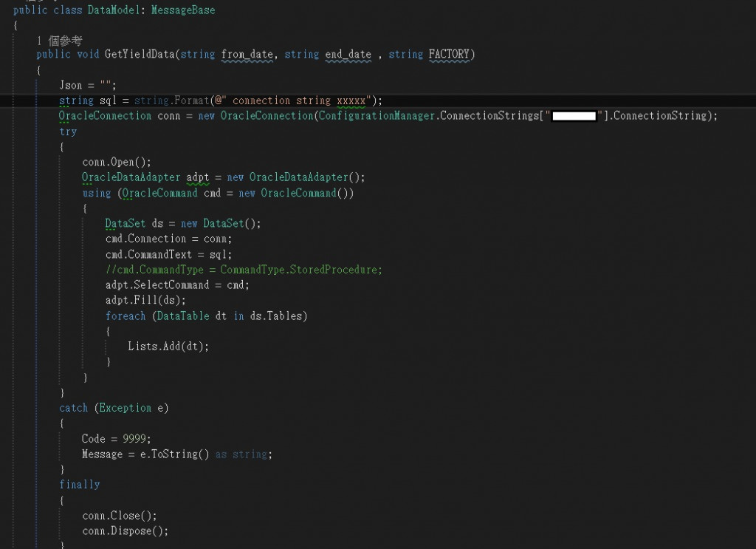Click the ConfigurationManager identifier
Screen dimensions: 756x549
pos(377,116)
